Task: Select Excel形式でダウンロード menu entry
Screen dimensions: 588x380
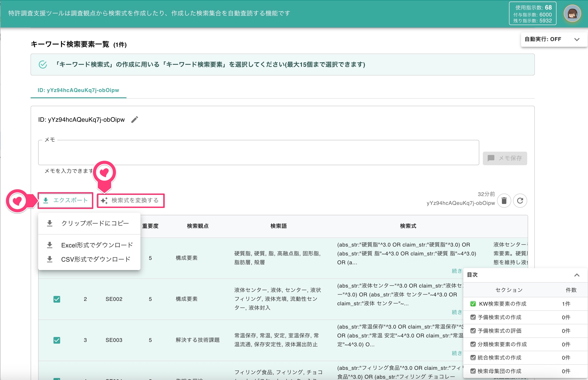Action: (89, 245)
